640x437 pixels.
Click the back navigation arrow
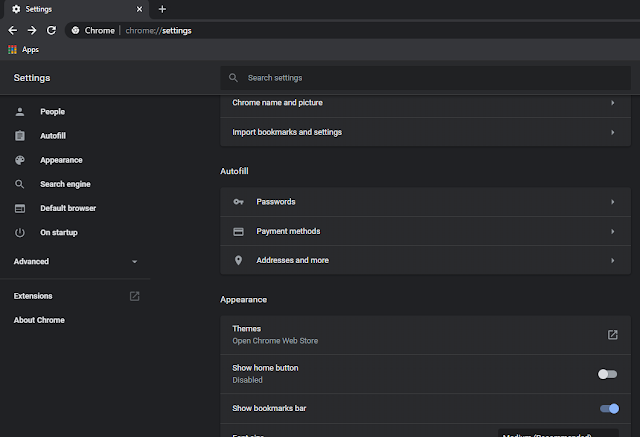pos(12,30)
